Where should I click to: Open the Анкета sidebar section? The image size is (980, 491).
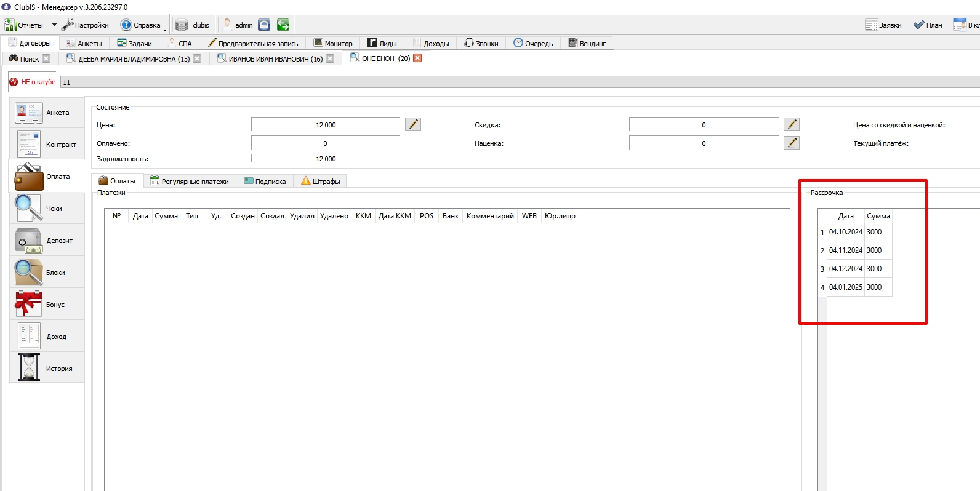click(x=47, y=113)
